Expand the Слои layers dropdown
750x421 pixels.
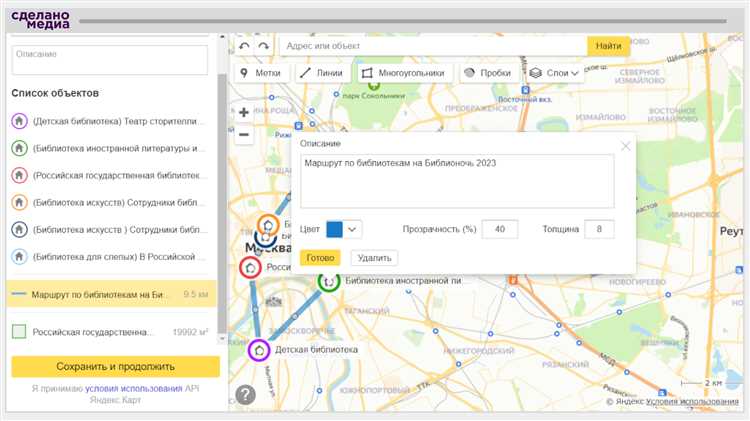click(554, 73)
